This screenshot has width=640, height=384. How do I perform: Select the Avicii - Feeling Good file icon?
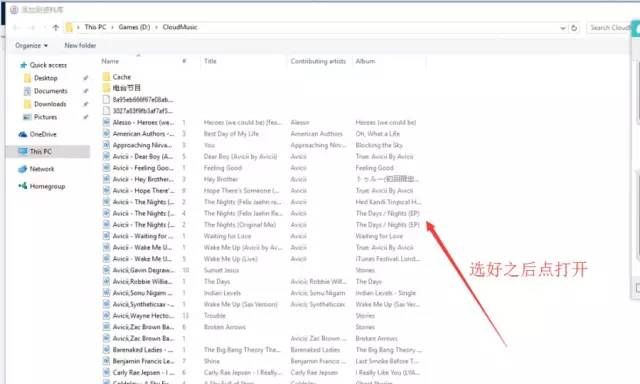[x=107, y=168]
